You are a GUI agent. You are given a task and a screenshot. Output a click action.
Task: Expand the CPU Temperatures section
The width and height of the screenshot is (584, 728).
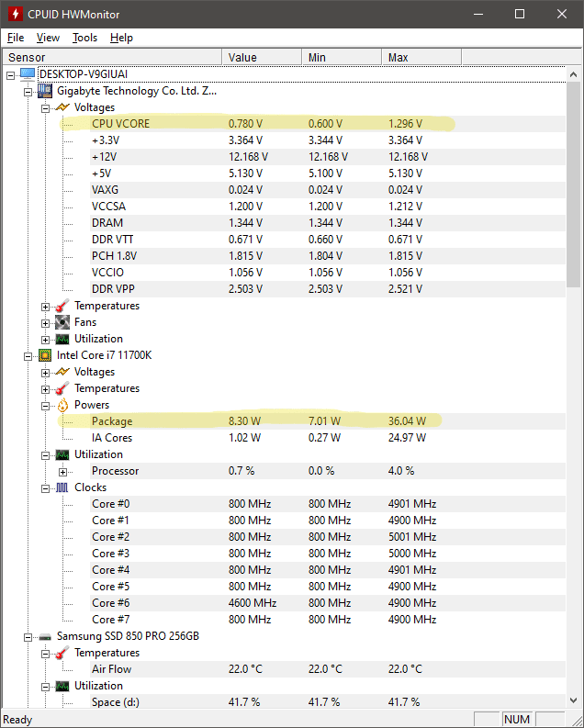(x=45, y=389)
